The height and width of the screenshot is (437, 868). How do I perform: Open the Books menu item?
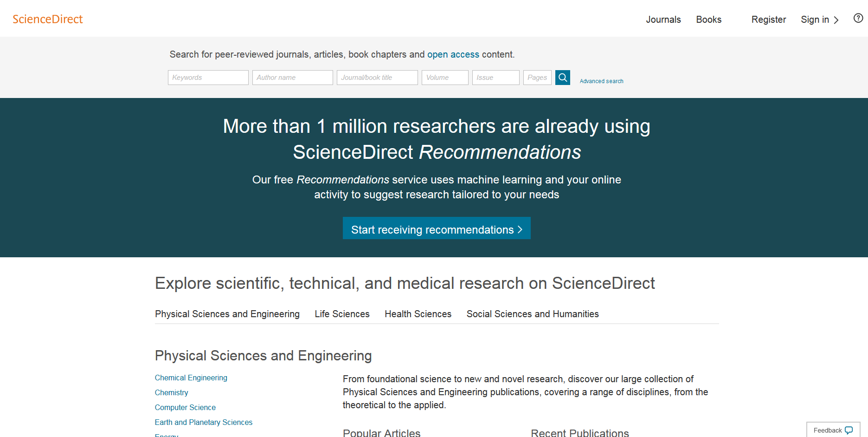point(708,20)
